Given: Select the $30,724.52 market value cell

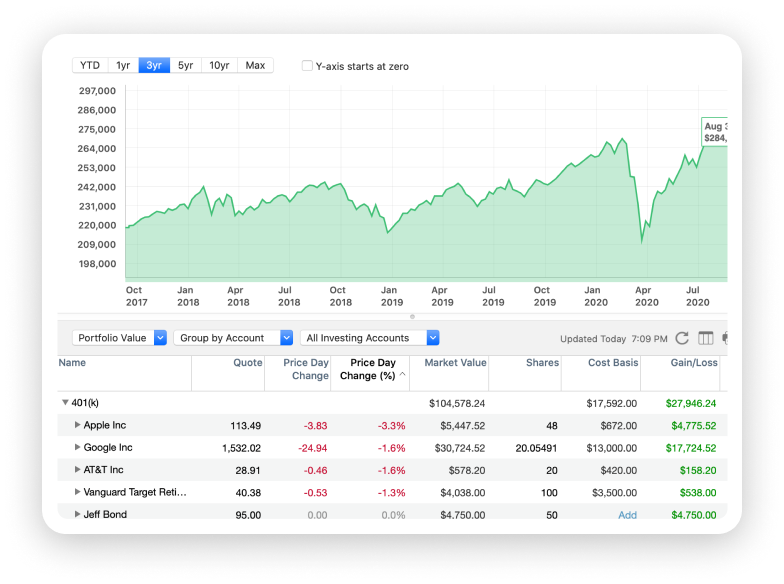Looking at the screenshot, I should tap(460, 448).
